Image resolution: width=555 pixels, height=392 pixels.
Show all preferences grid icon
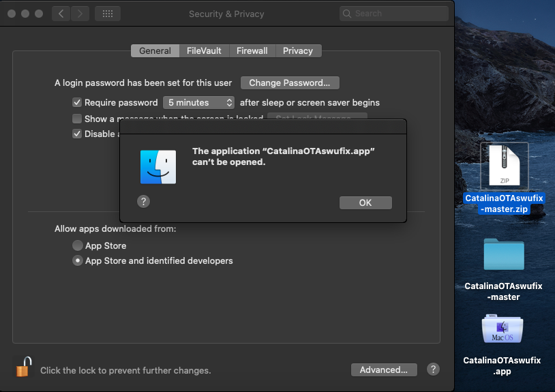click(108, 14)
